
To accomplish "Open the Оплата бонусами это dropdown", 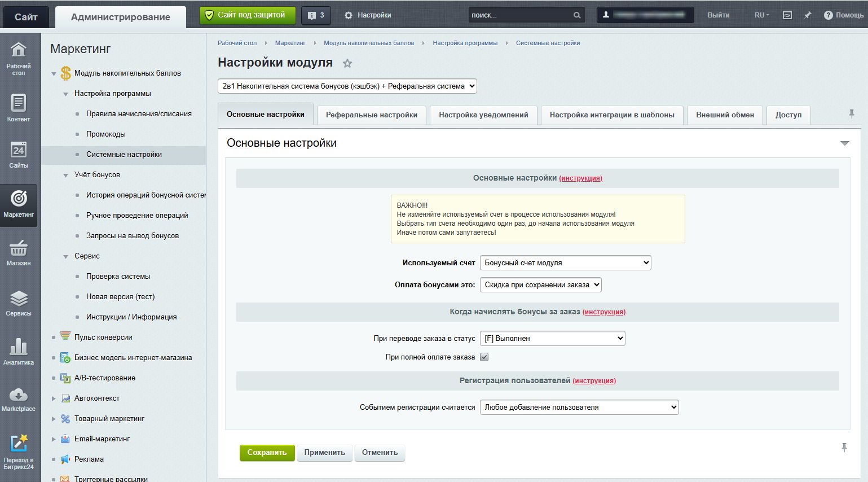I will coord(540,285).
